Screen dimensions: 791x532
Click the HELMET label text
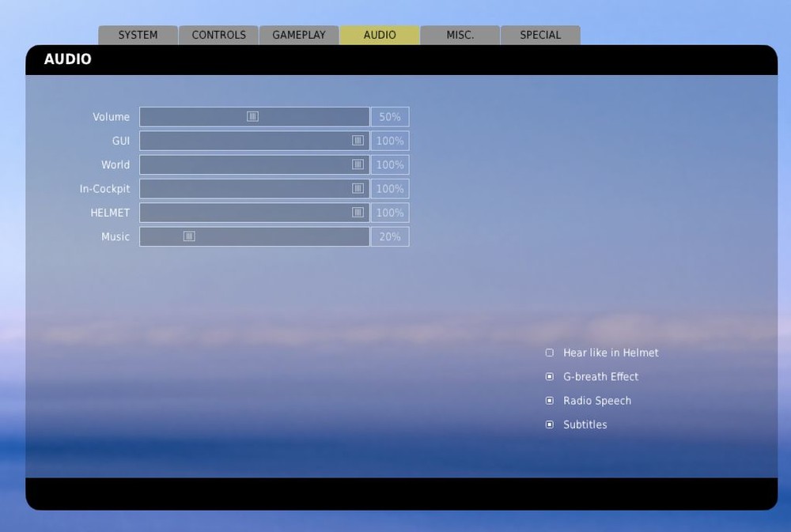(110, 213)
